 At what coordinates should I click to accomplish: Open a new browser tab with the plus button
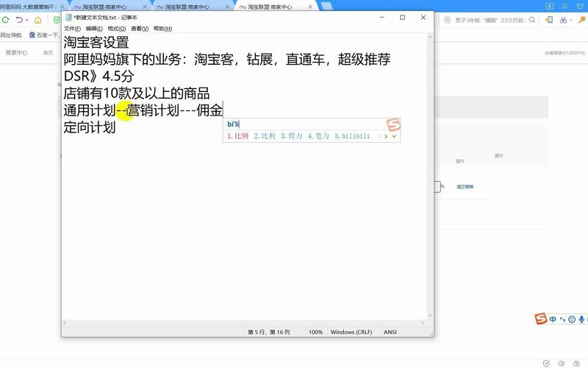(x=326, y=6)
